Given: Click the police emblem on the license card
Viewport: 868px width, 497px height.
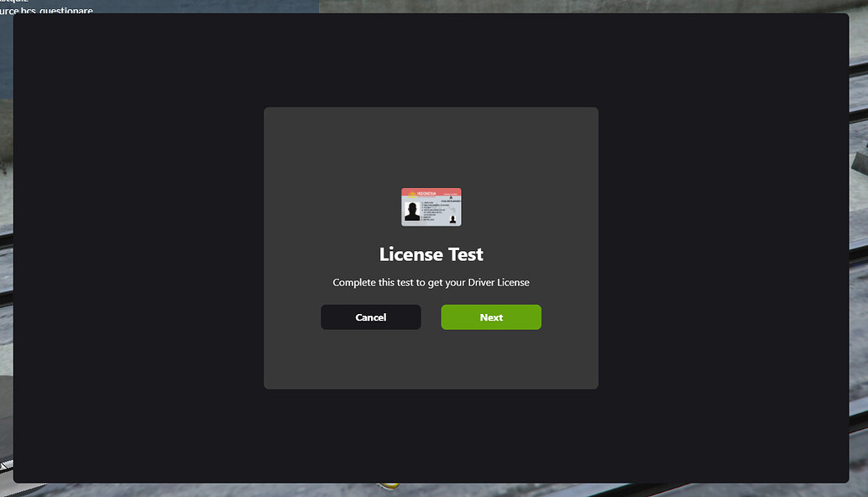Looking at the screenshot, I should (x=412, y=194).
